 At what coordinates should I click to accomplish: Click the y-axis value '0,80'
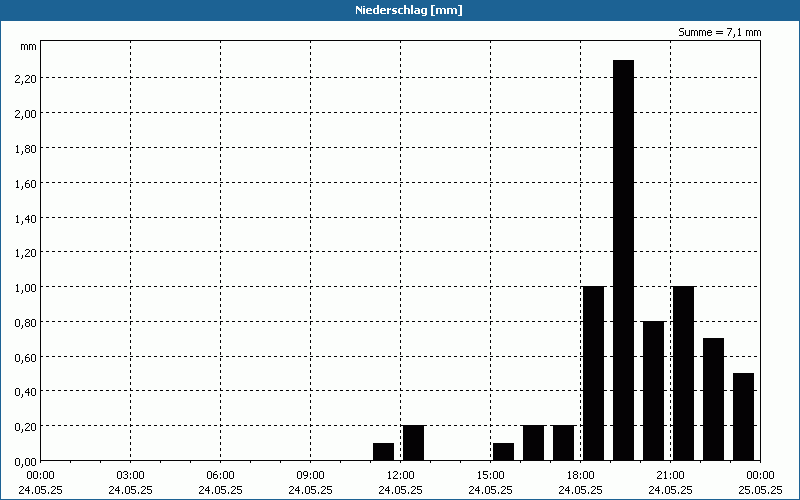pyautogui.click(x=26, y=323)
